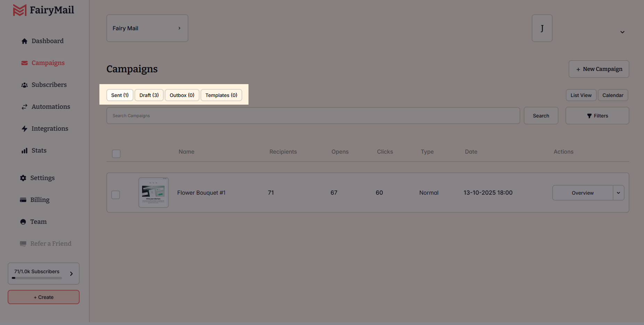Image resolution: width=644 pixels, height=325 pixels.
Task: Click the New Campaign button
Action: 598,69
